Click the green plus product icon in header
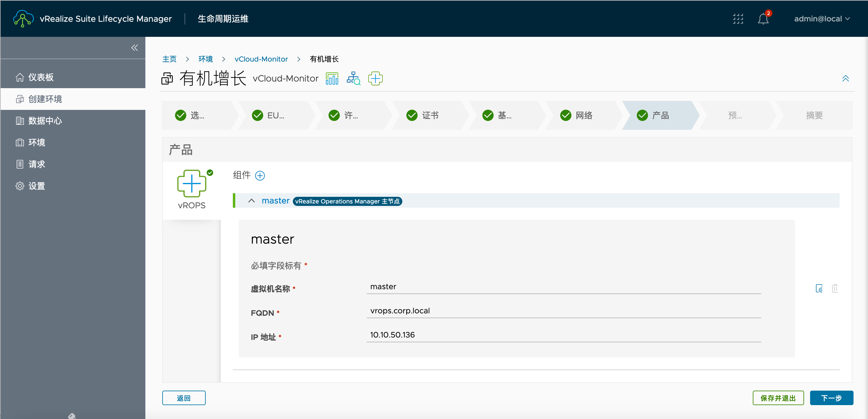The height and width of the screenshot is (419, 868). click(x=375, y=78)
